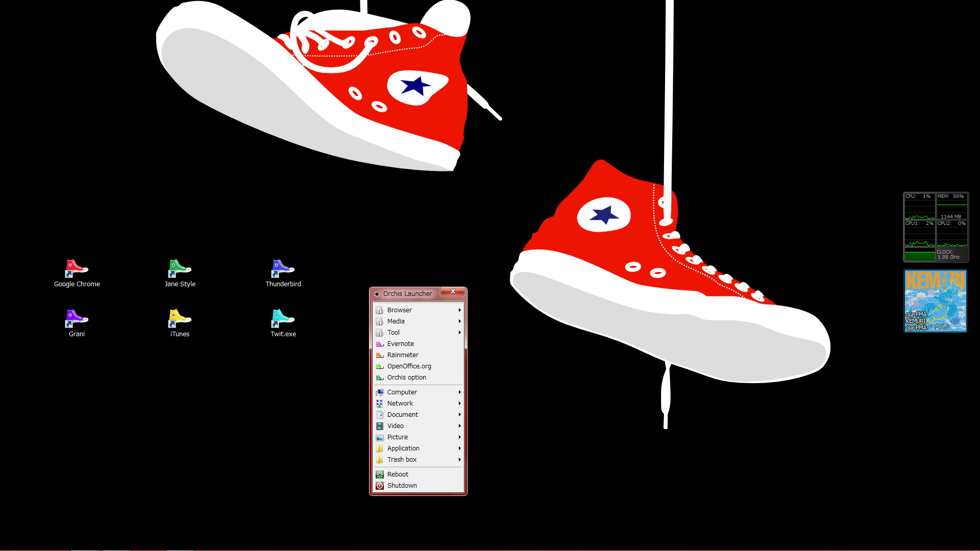
Task: Choose Orchis option from the launcher
Action: pos(406,378)
